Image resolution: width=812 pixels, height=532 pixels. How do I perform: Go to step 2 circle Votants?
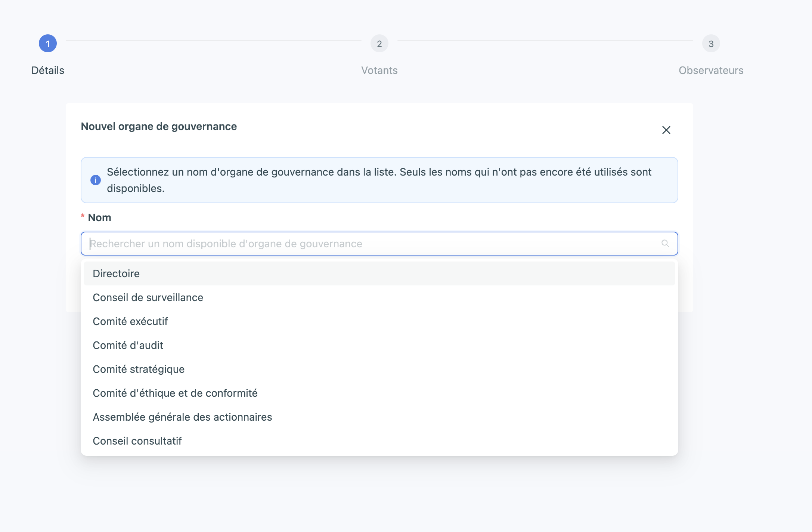(379, 44)
